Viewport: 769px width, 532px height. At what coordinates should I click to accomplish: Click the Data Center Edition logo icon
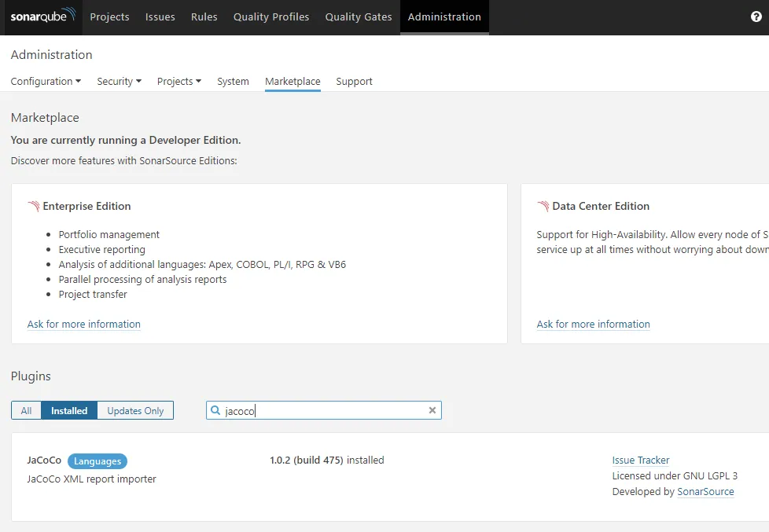click(x=543, y=207)
